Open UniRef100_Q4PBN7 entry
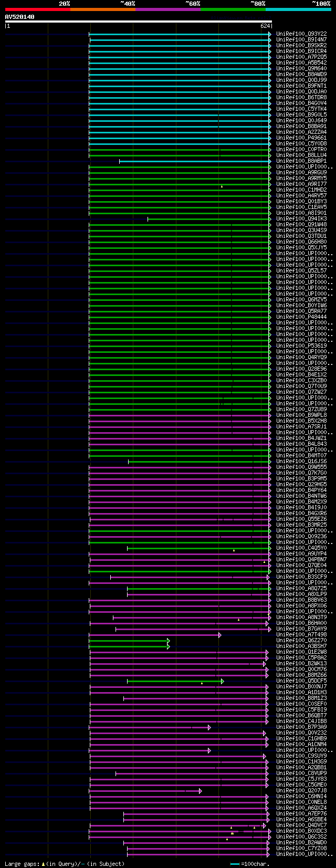The width and height of the screenshot is (336, 868). [301, 559]
